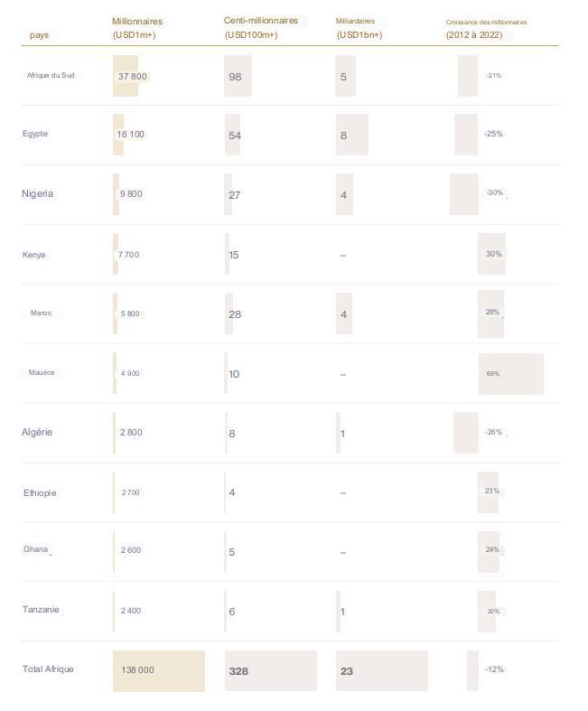Click the Nigeria country name
Image resolution: width=588 pixels, height=711 pixels.
pos(38,193)
